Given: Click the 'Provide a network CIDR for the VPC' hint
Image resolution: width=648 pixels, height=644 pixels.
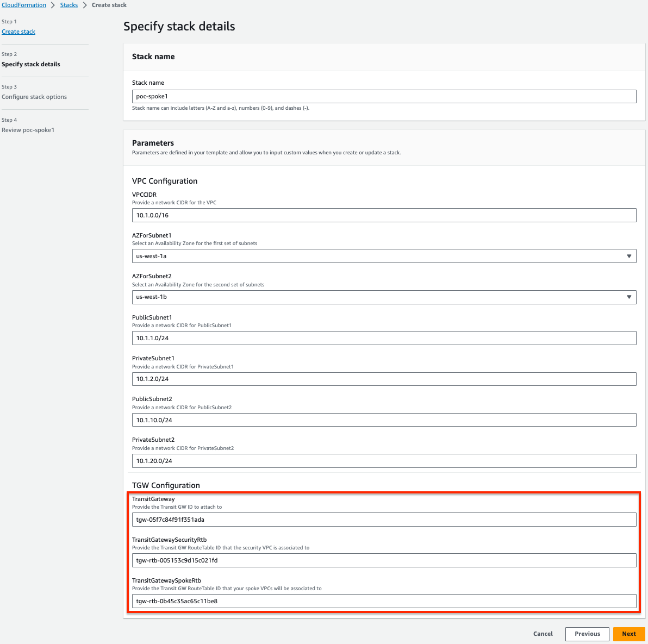Looking at the screenshot, I should tap(175, 203).
